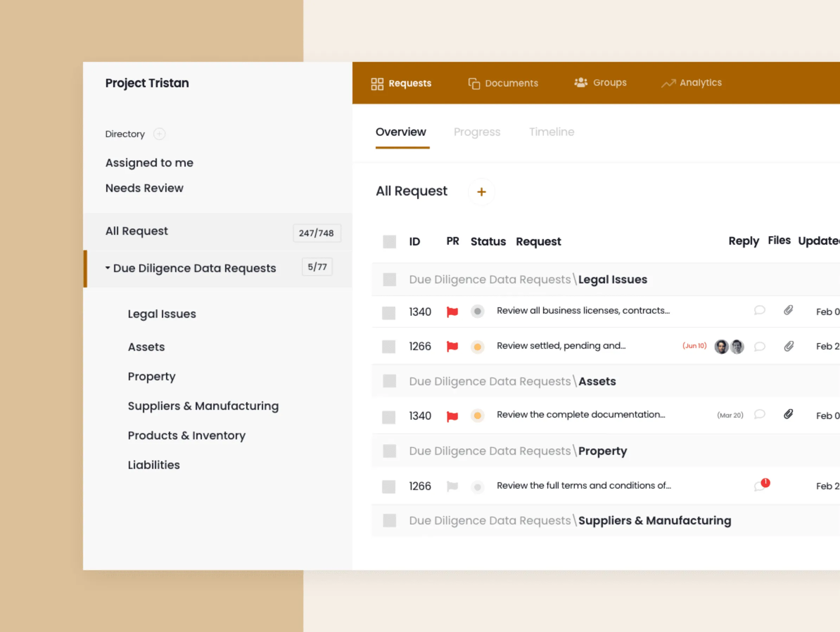Click orange status dot on Review settled row

point(477,347)
